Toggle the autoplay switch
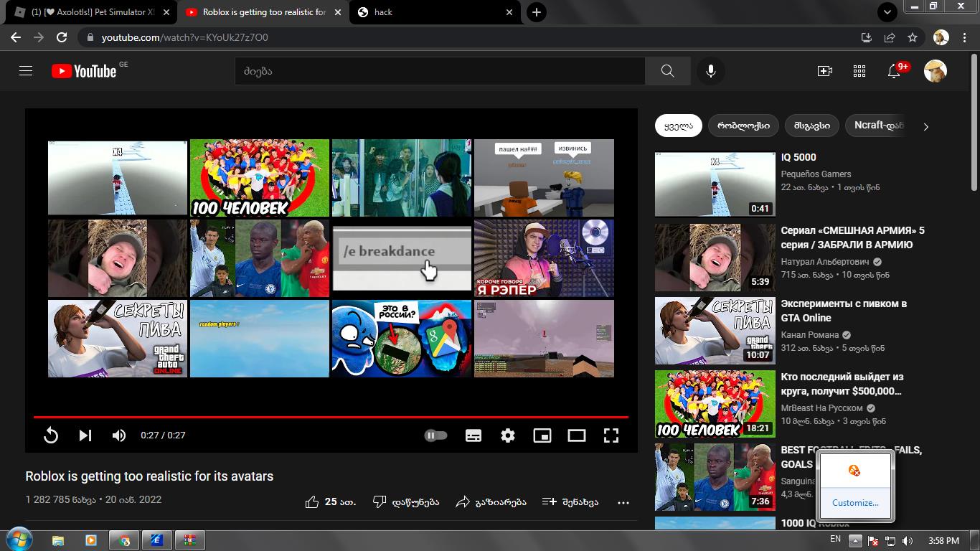The width and height of the screenshot is (980, 551). click(435, 435)
